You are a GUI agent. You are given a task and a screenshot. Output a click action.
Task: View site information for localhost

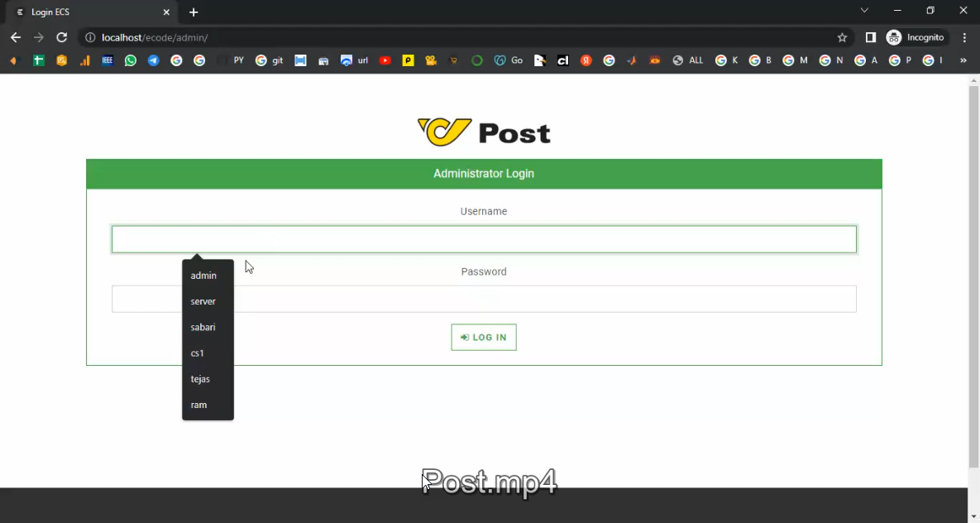pos(90,37)
